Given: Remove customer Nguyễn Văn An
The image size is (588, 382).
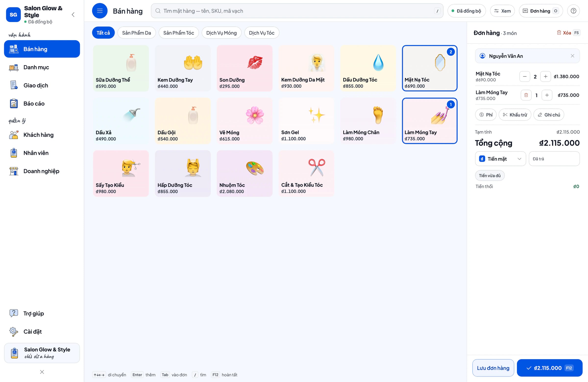Looking at the screenshot, I should tap(572, 56).
